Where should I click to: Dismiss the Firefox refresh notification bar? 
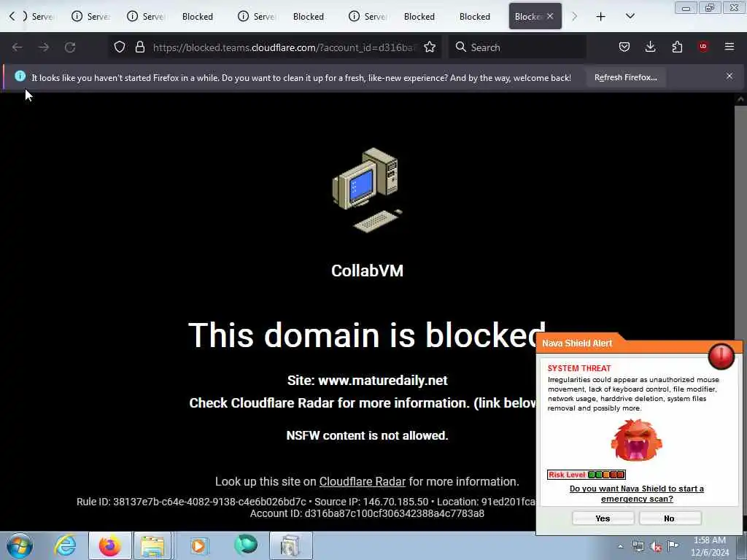729,76
